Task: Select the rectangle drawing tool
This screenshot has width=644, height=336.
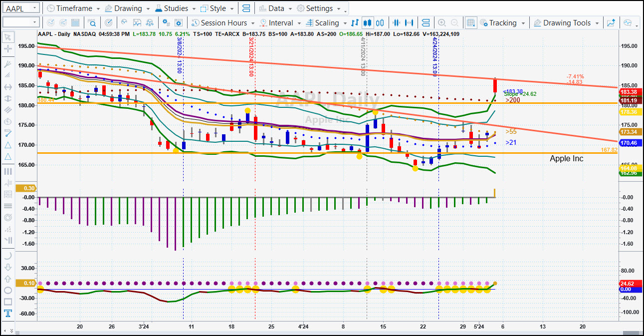Action: point(8,302)
